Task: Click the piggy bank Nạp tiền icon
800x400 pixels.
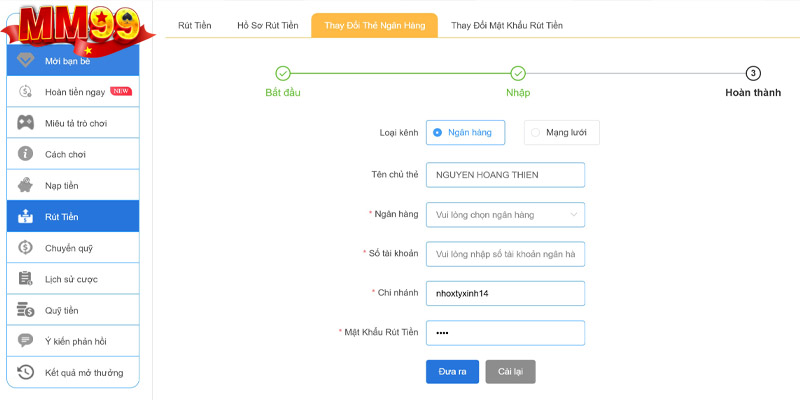Action: coord(26,185)
